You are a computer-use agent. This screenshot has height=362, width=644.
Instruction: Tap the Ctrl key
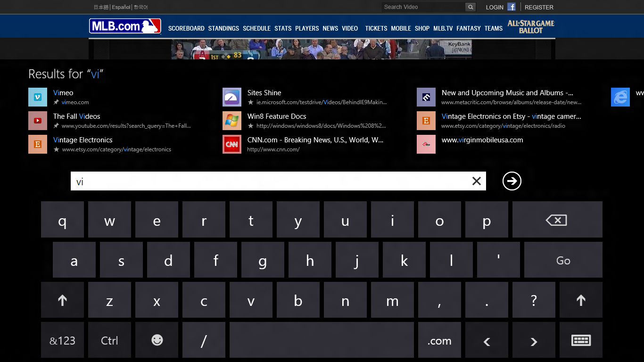coord(109,340)
